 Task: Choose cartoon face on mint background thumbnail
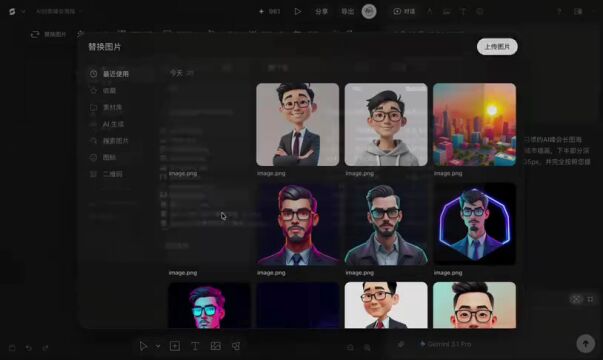coord(474,305)
